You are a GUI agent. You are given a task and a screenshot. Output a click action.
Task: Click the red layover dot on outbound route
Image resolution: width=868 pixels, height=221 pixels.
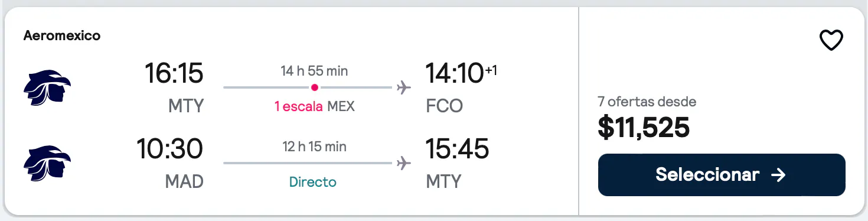[315, 87]
